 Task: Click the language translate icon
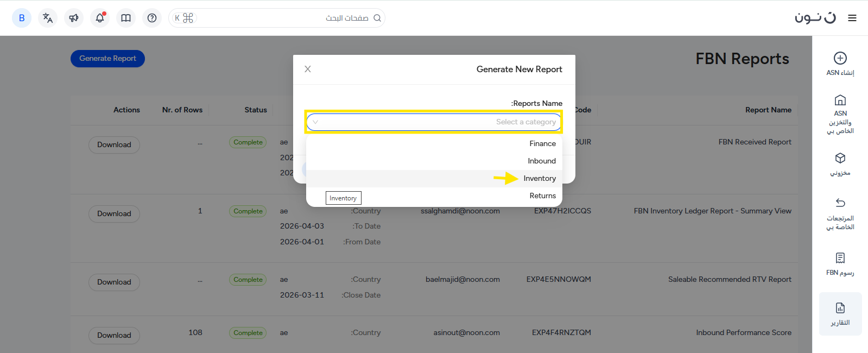tap(48, 18)
